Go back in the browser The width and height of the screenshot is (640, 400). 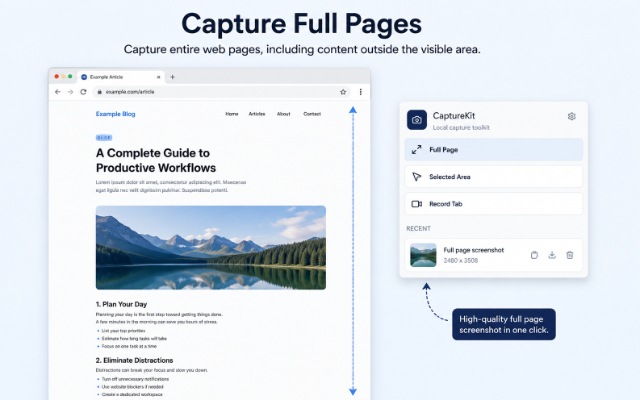pyautogui.click(x=58, y=92)
